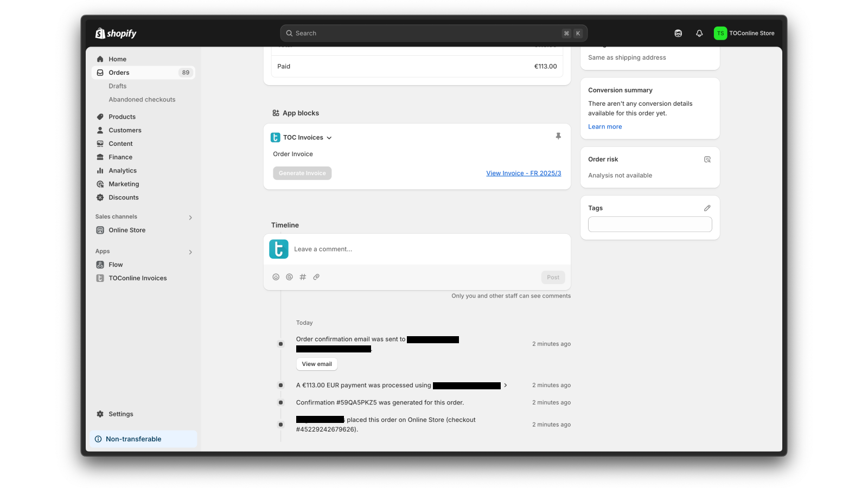Focus the top Search bar
The image size is (868, 488).
coord(434,33)
